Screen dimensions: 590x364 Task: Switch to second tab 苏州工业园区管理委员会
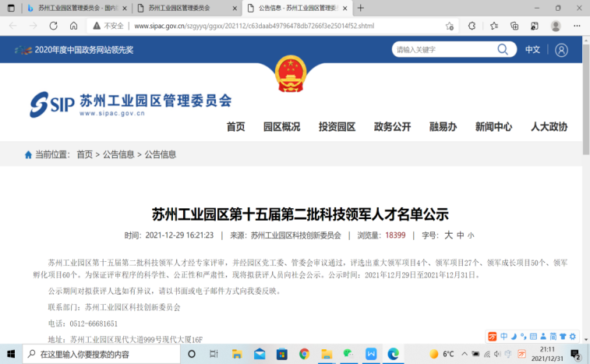187,8
